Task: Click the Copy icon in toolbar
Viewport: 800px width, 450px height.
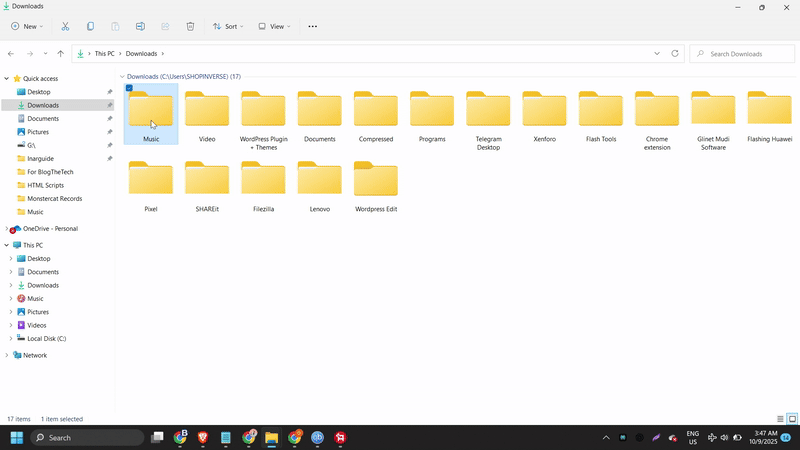Action: (x=91, y=26)
